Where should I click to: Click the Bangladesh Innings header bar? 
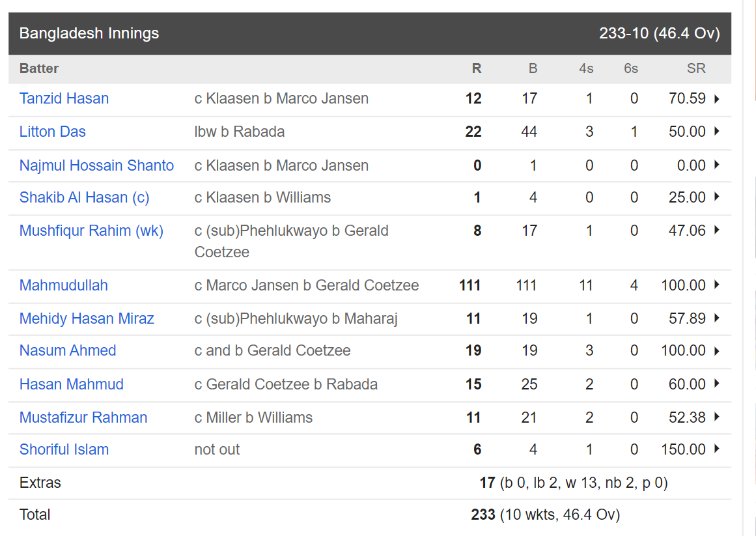[370, 33]
